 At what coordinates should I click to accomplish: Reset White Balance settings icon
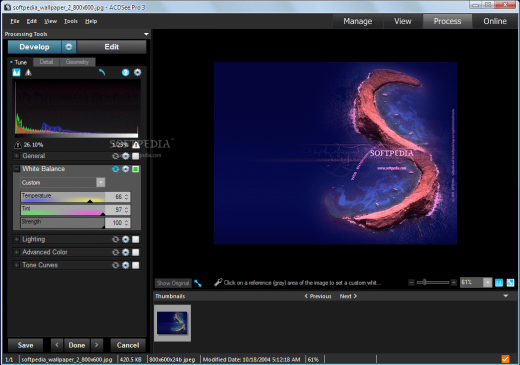click(x=115, y=169)
